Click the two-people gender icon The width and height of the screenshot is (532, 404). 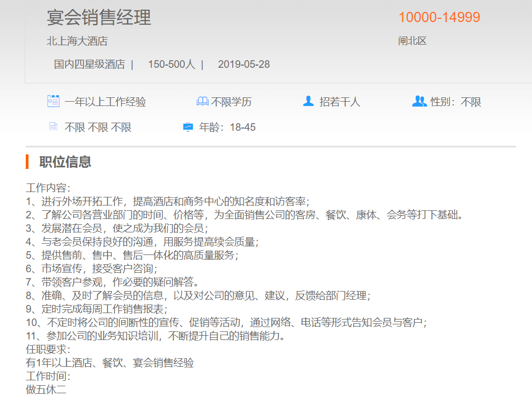419,101
